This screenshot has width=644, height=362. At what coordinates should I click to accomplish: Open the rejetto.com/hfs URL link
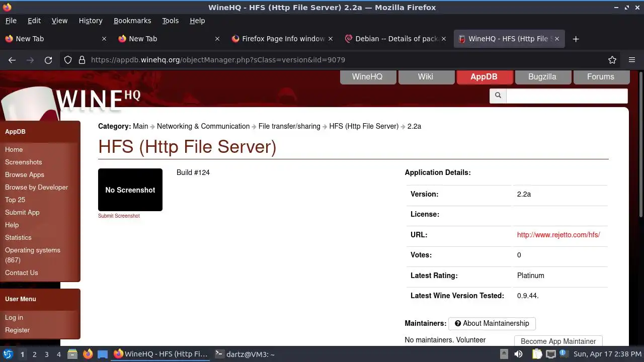tap(558, 235)
